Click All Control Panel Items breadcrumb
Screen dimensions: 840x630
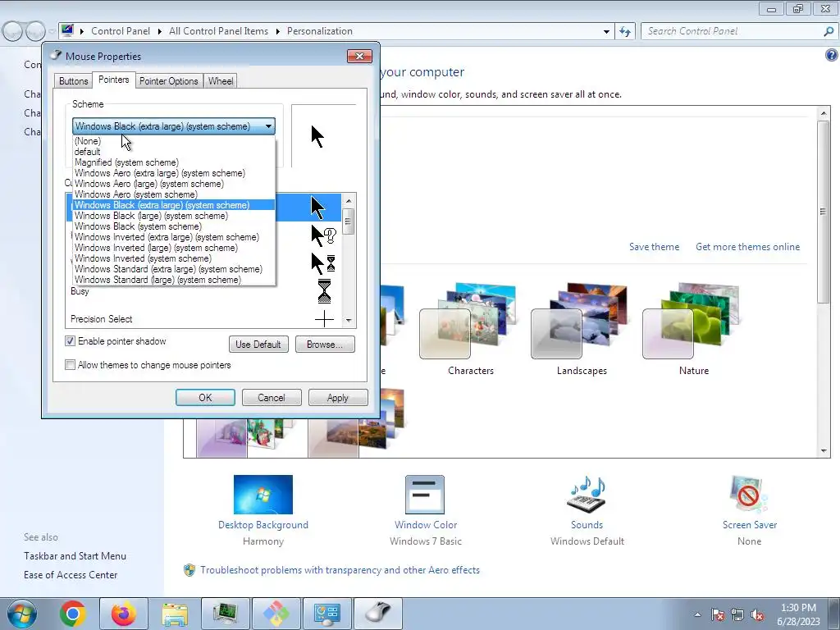218,31
